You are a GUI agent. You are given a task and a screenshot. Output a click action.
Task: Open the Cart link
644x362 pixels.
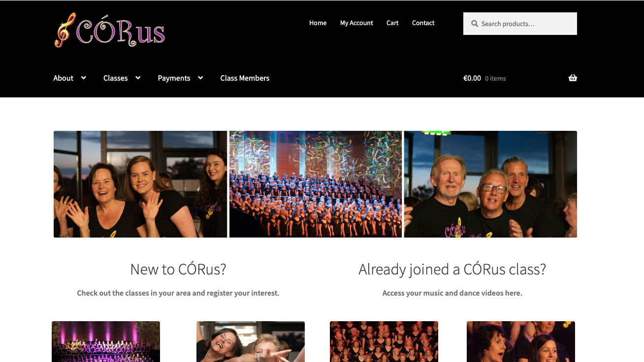coord(392,23)
